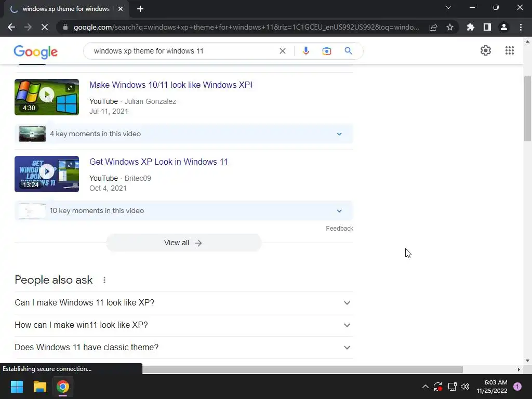
Task: Open clock and date 6:03 AM
Action: [x=491, y=387]
